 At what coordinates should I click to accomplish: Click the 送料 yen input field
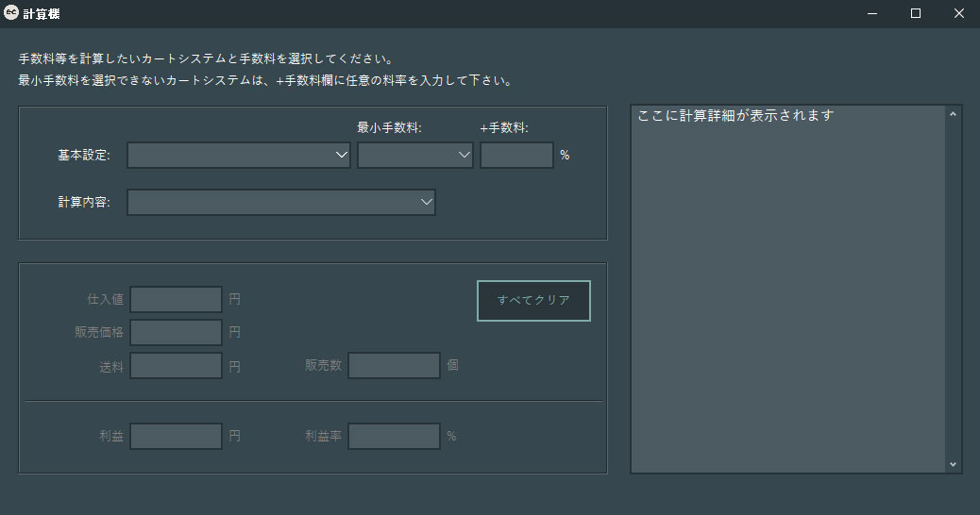pos(176,366)
